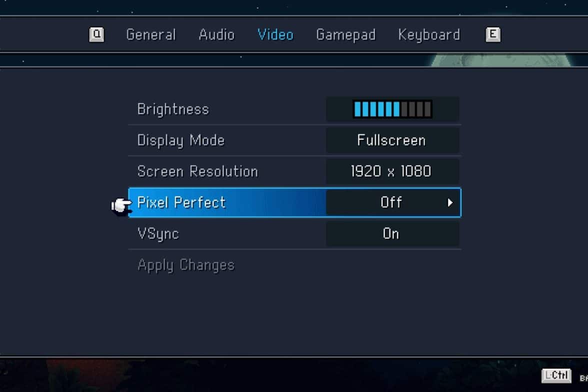The width and height of the screenshot is (588, 392).
Task: Select the active Video tab
Action: [275, 35]
